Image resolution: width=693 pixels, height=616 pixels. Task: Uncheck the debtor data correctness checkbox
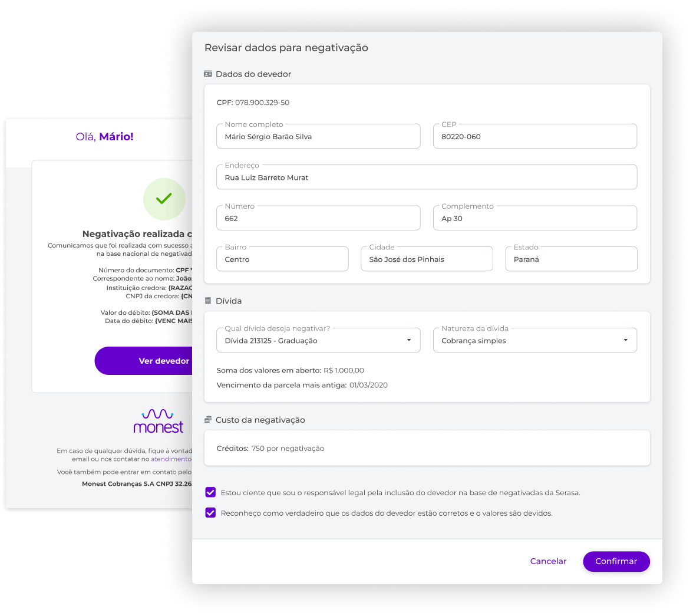coord(210,513)
